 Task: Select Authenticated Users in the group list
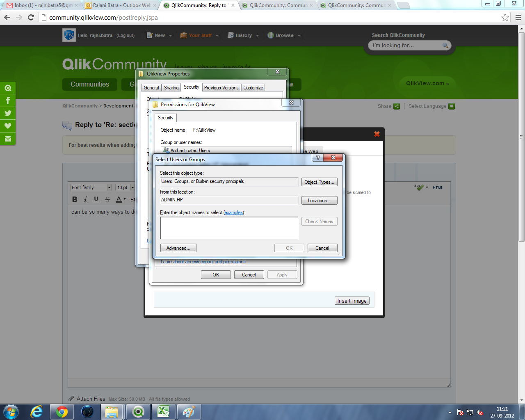coord(226,151)
